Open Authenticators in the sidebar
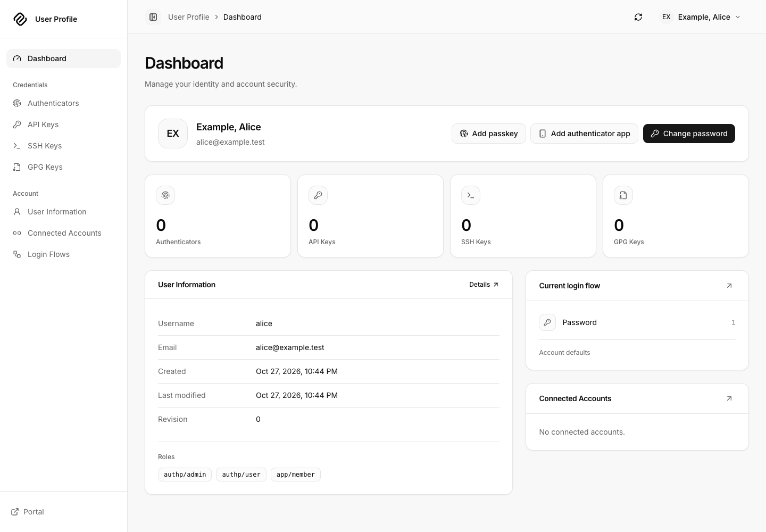This screenshot has width=766, height=532. click(x=63, y=103)
